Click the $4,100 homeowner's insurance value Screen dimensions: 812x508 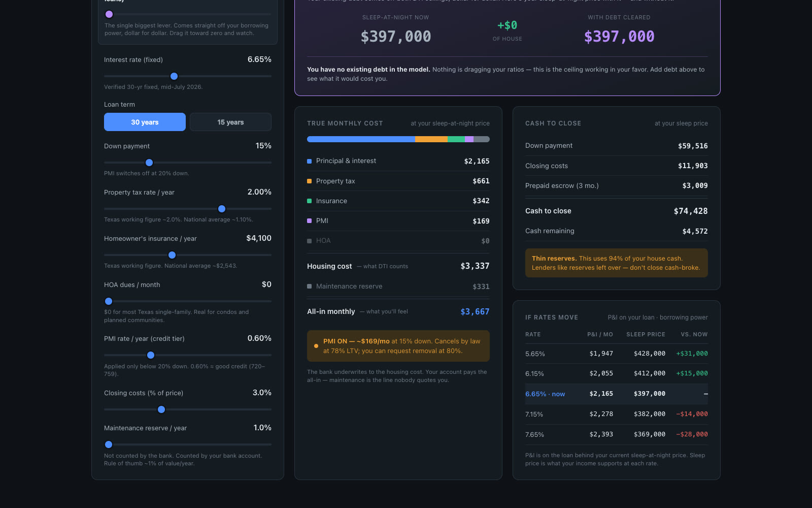259,238
